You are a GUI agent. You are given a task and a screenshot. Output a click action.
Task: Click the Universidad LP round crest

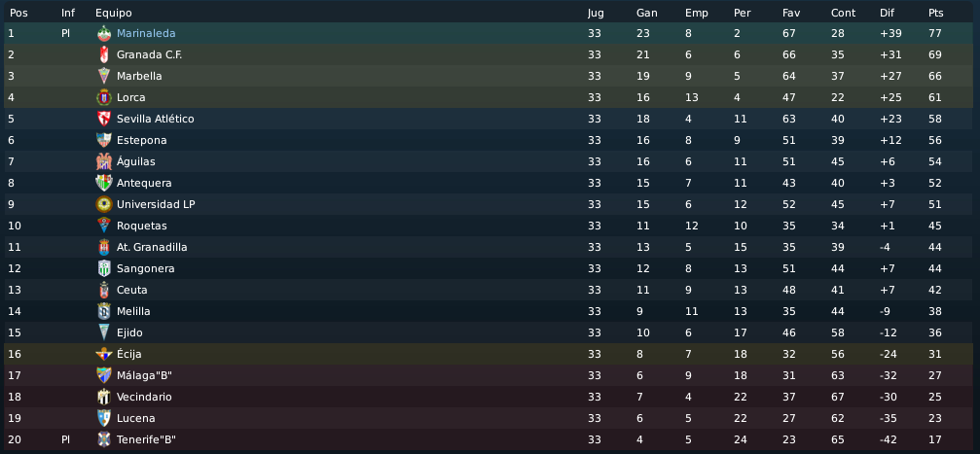point(104,204)
